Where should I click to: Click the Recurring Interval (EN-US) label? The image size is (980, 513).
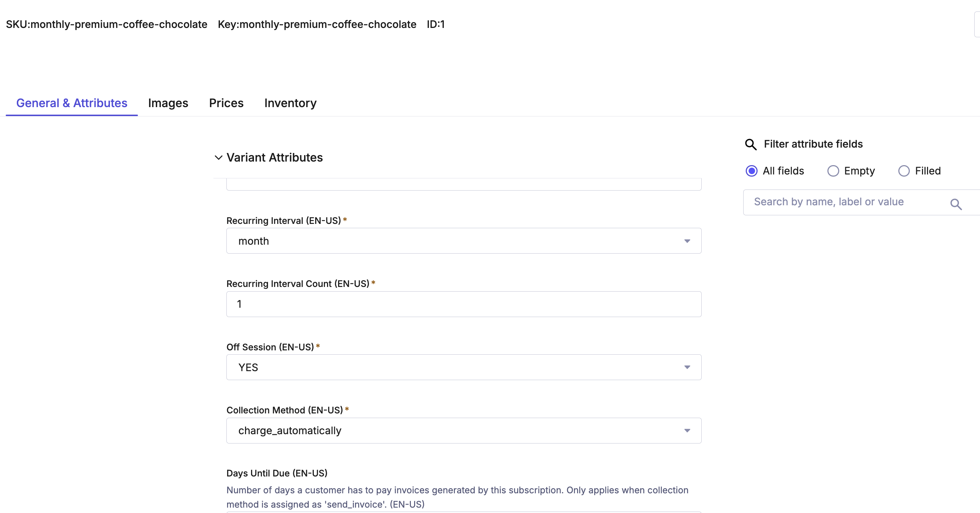tap(283, 221)
